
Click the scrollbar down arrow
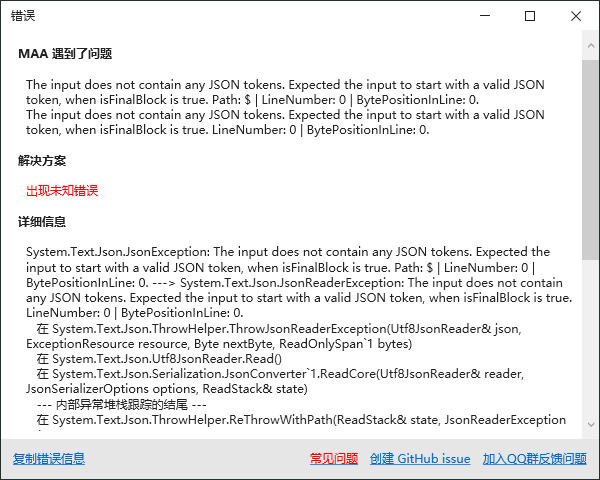590,424
